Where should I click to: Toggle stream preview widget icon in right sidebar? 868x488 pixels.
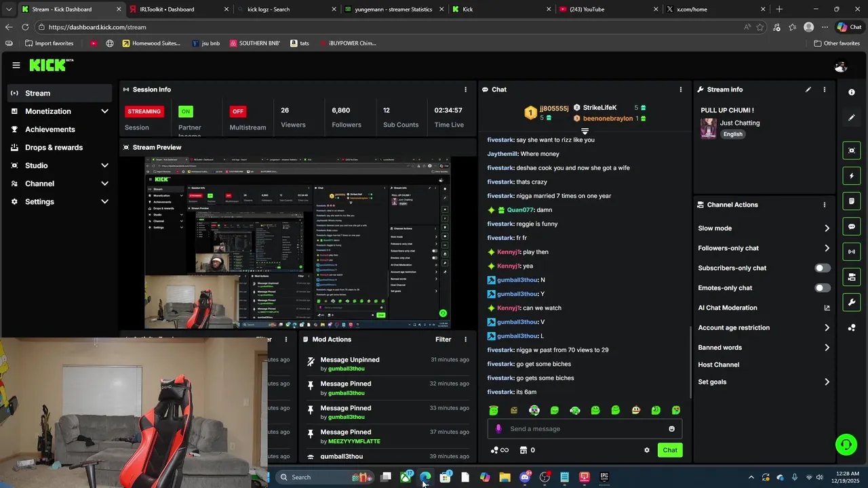point(852,150)
